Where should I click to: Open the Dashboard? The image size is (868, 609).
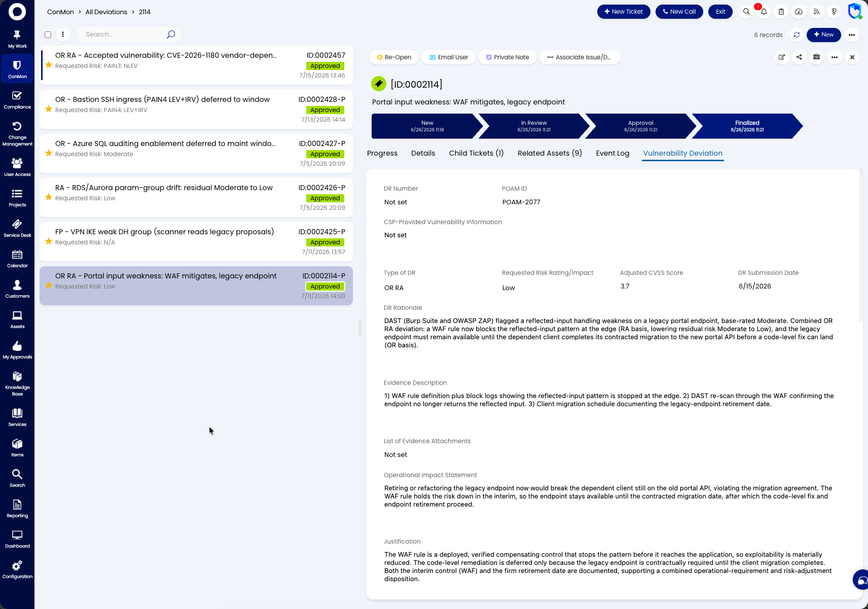click(x=17, y=539)
